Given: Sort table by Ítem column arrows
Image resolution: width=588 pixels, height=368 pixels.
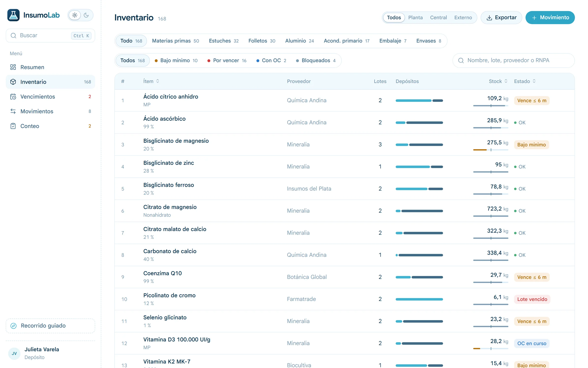Looking at the screenshot, I should pos(158,81).
